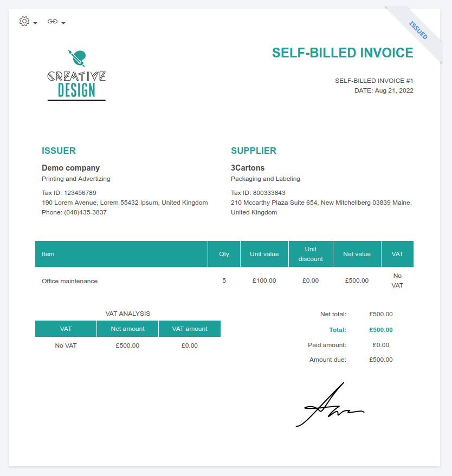Select the Office maintenance line item
The image size is (452, 476).
(x=70, y=281)
